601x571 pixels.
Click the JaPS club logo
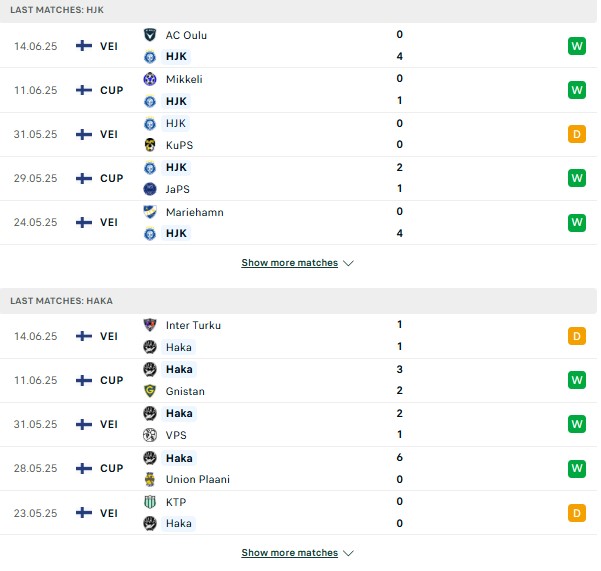click(x=150, y=189)
